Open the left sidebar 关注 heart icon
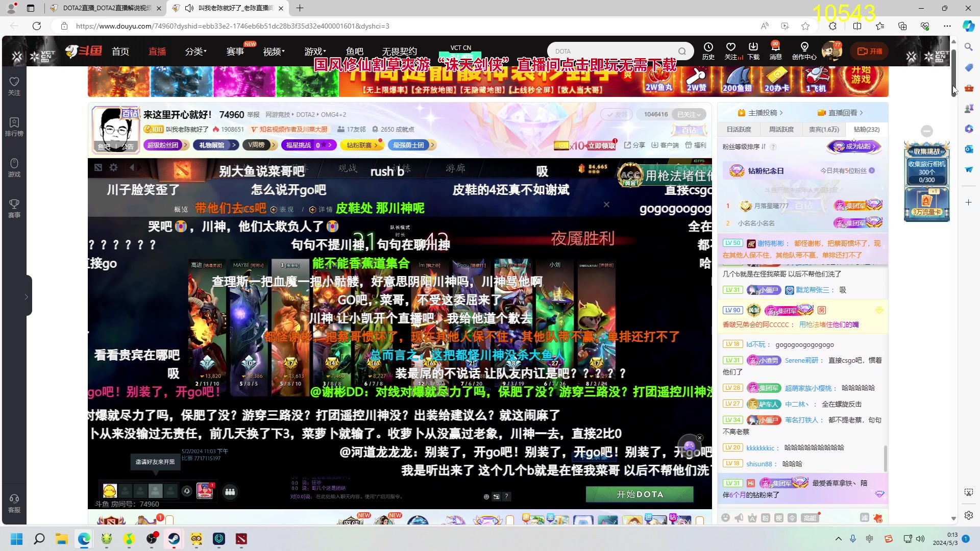The height and width of the screenshot is (551, 980). pyautogui.click(x=14, y=82)
